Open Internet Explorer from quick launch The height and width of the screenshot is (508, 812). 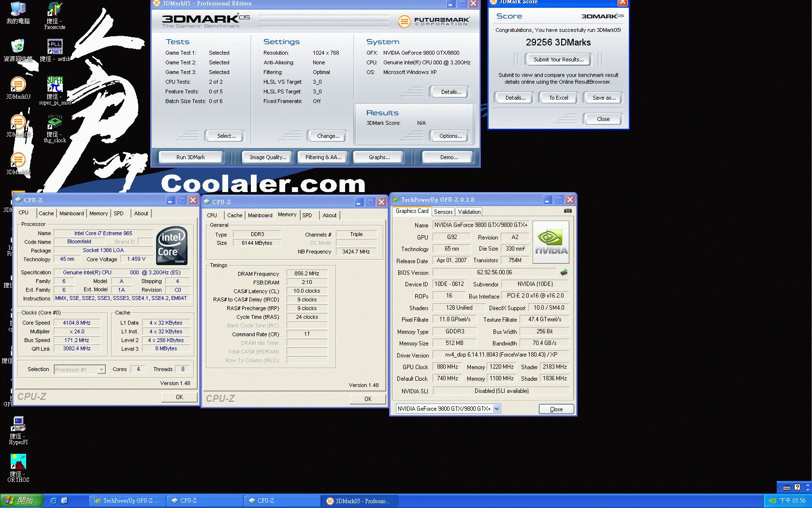(53, 501)
